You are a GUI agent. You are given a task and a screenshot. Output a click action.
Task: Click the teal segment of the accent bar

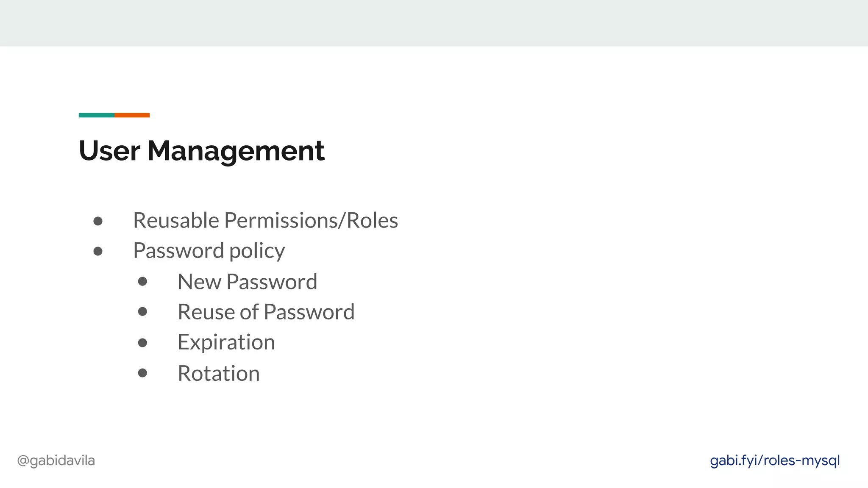click(x=96, y=115)
